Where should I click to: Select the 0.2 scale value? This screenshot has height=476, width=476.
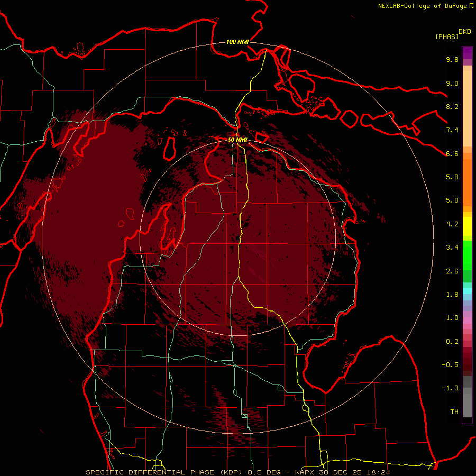click(x=452, y=342)
